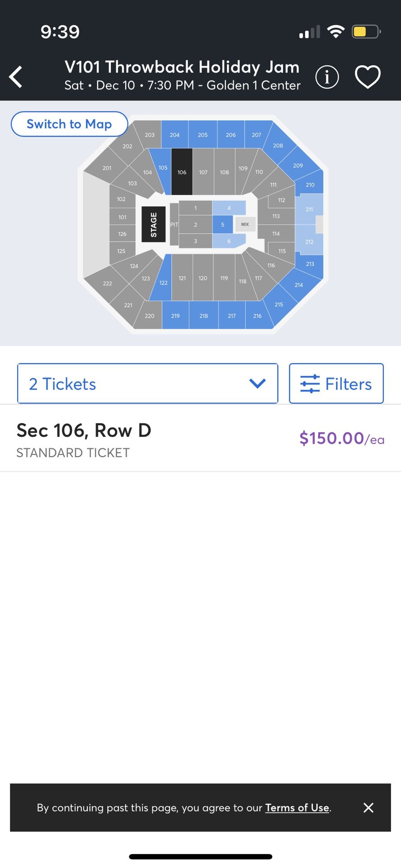Open the Terms of Use link

(x=297, y=807)
